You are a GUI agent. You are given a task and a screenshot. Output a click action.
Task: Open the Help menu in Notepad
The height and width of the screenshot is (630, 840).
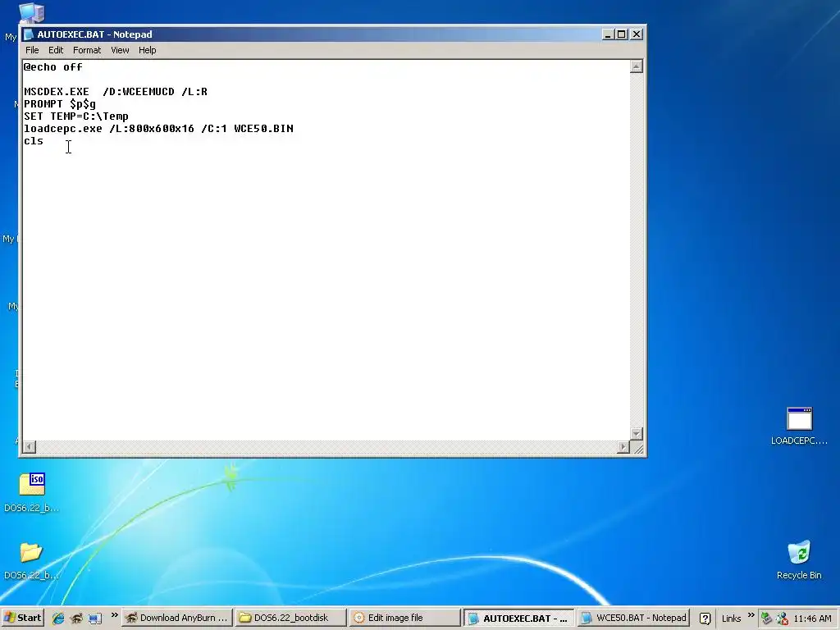148,50
